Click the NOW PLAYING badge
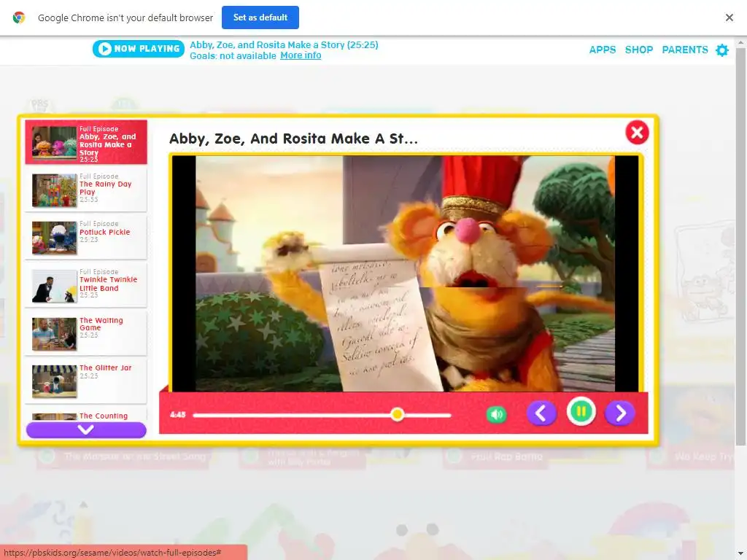The width and height of the screenshot is (747, 560). [x=138, y=49]
